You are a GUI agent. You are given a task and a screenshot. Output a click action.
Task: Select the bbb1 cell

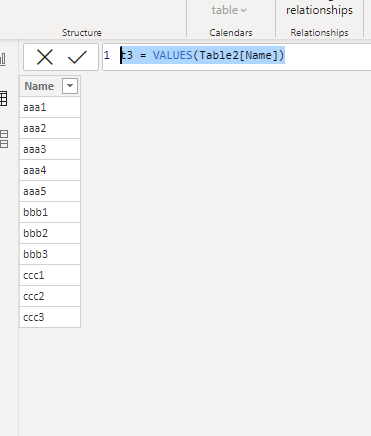(50, 212)
